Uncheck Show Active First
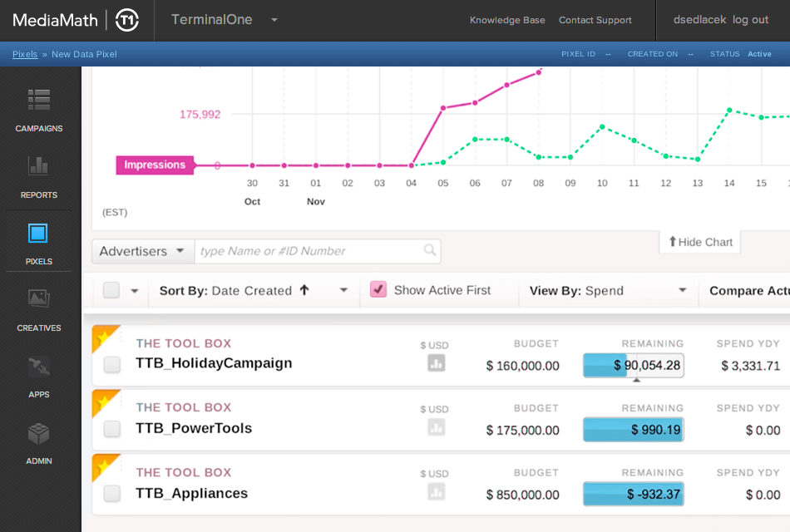This screenshot has height=532, width=790. 378,289
